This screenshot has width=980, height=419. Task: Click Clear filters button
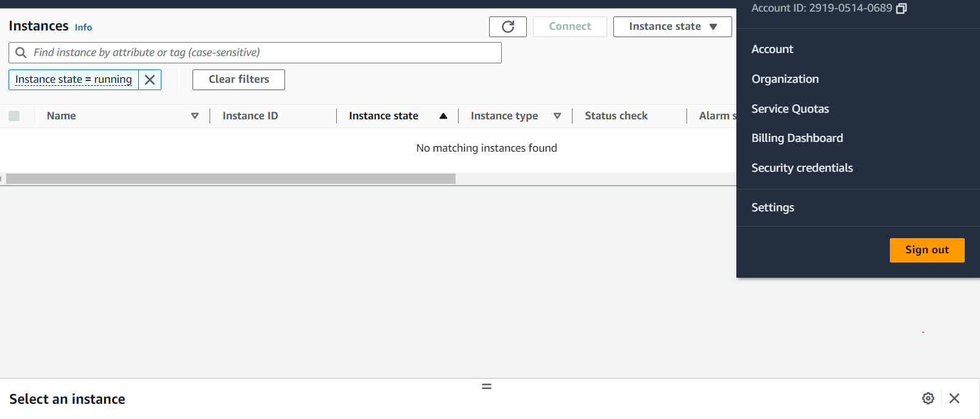click(239, 80)
